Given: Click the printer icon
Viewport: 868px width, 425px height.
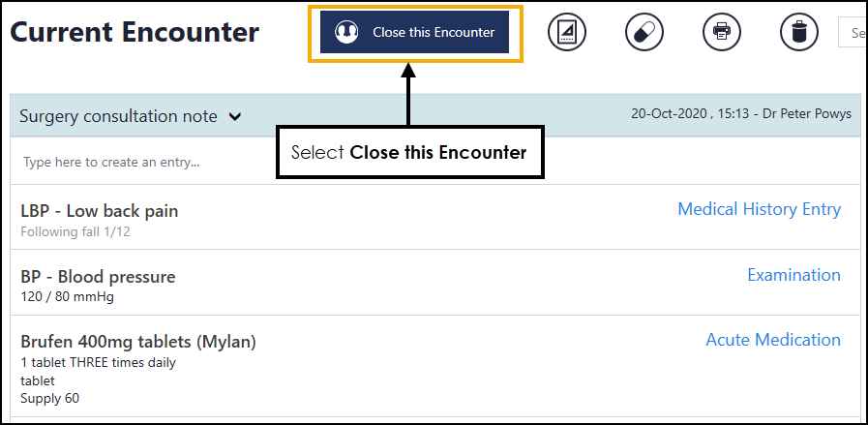Looking at the screenshot, I should [x=722, y=32].
